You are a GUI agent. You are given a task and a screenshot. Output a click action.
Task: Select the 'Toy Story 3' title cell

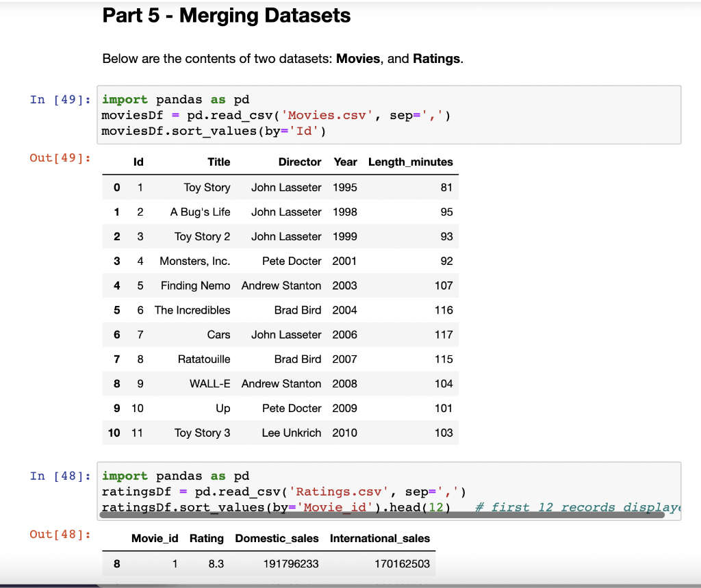click(203, 433)
